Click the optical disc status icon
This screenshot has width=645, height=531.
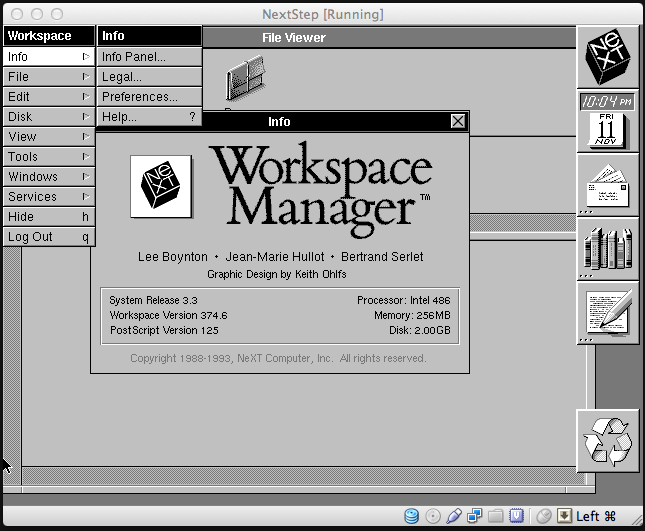(x=433, y=516)
